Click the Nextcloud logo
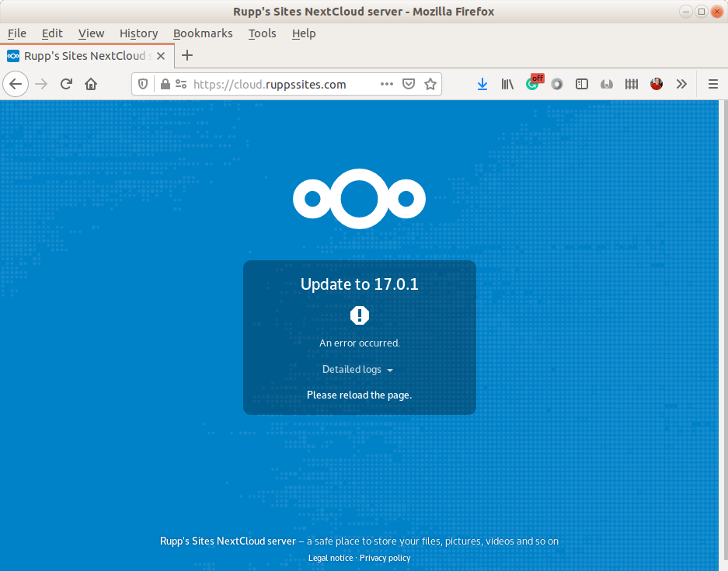The height and width of the screenshot is (571, 728). 360,199
